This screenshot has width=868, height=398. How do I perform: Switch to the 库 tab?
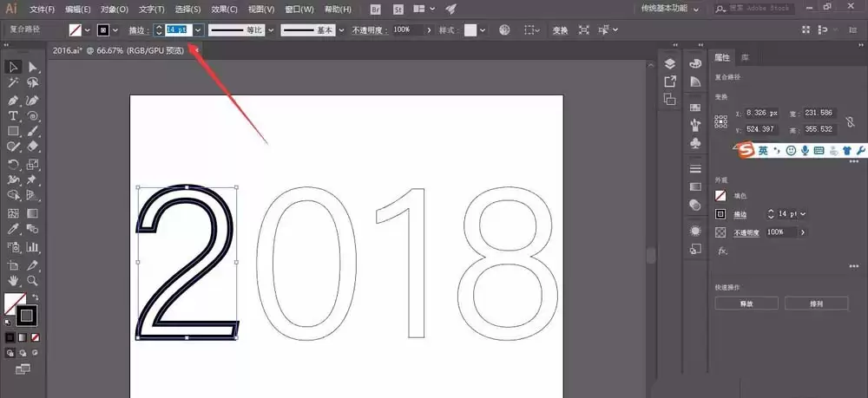pyautogui.click(x=745, y=57)
